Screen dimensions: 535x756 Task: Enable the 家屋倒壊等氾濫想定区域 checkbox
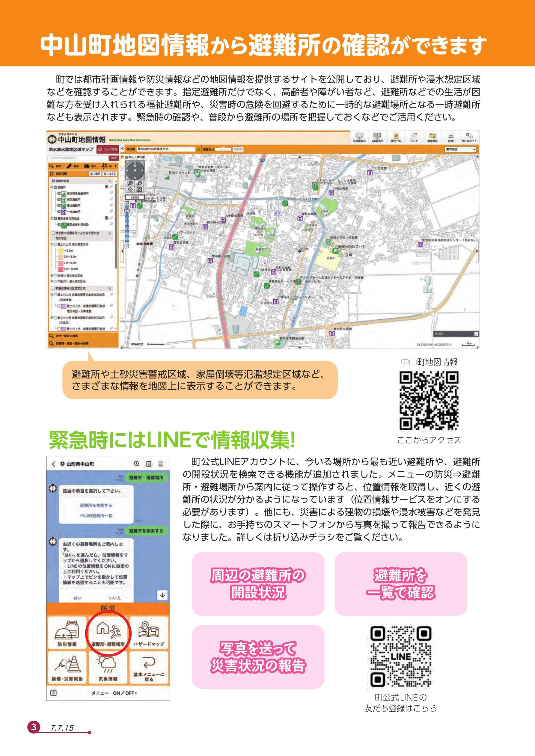[x=54, y=289]
